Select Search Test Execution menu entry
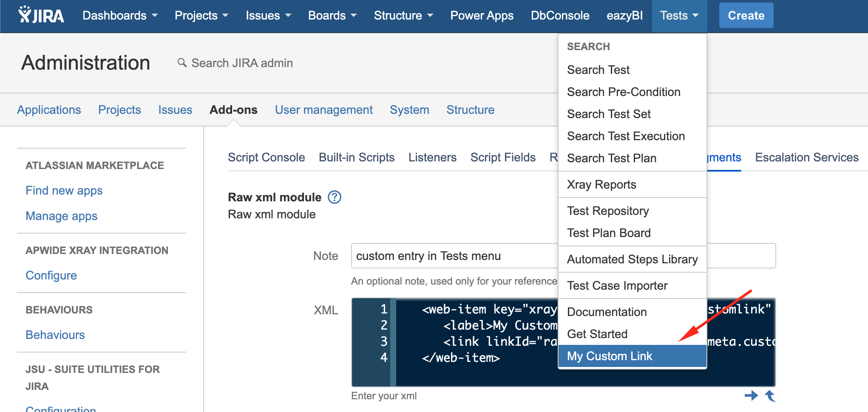The height and width of the screenshot is (412, 868). [633, 136]
